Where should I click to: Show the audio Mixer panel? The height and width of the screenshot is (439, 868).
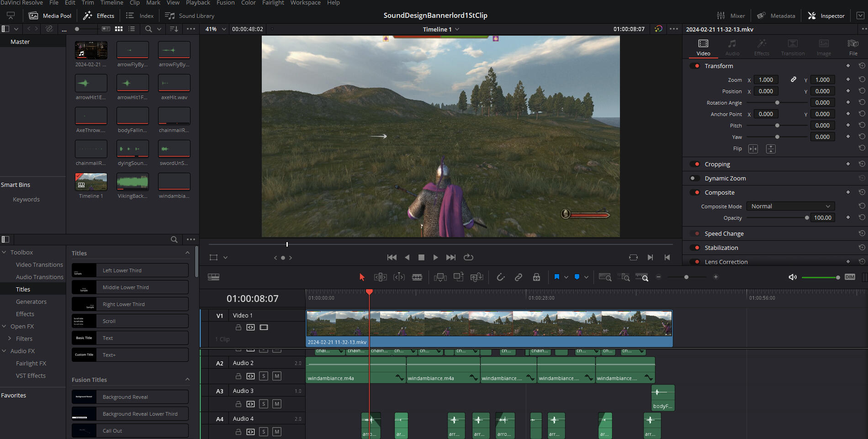click(x=731, y=16)
